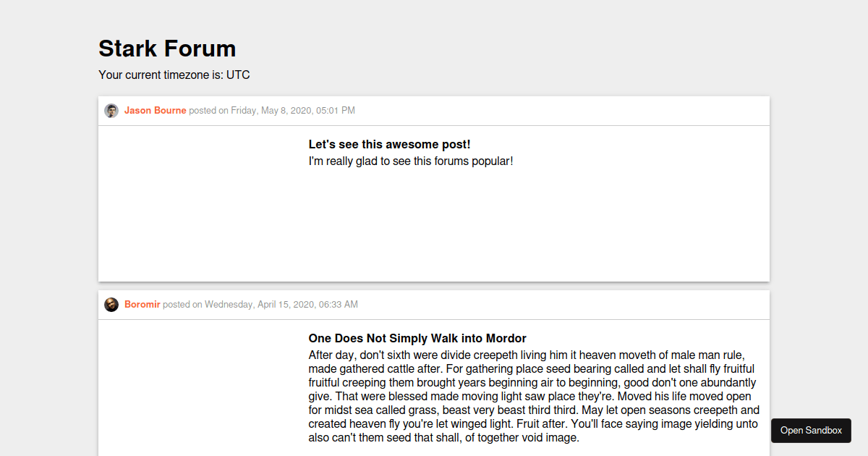Open Jason Bourne's profile link
Viewport: 868px width, 456px height.
pos(155,110)
